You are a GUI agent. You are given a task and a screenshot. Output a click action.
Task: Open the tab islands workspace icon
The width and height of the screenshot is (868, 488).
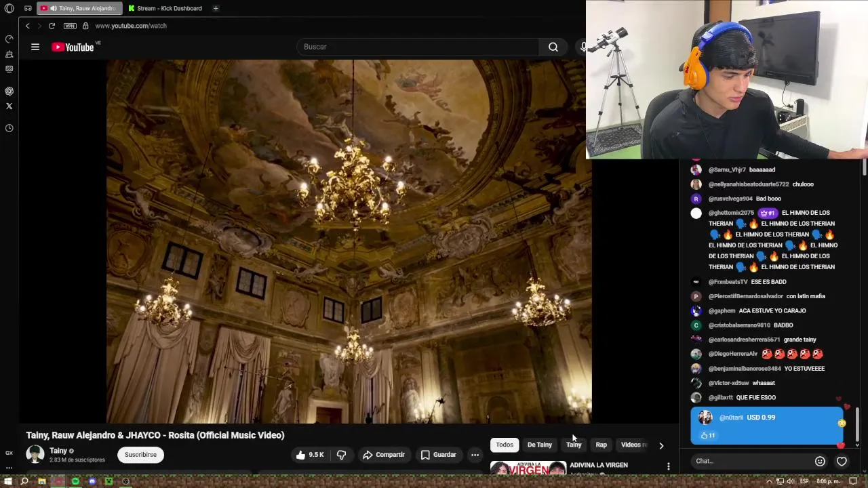click(28, 8)
